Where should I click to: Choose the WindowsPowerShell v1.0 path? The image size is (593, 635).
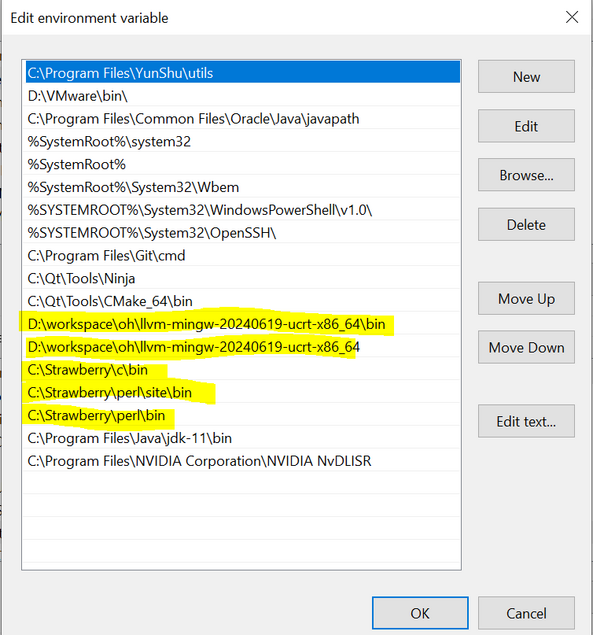point(243,210)
